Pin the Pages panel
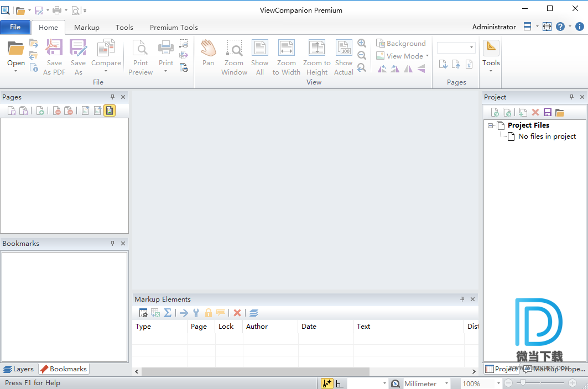The width and height of the screenshot is (588, 389). click(112, 97)
